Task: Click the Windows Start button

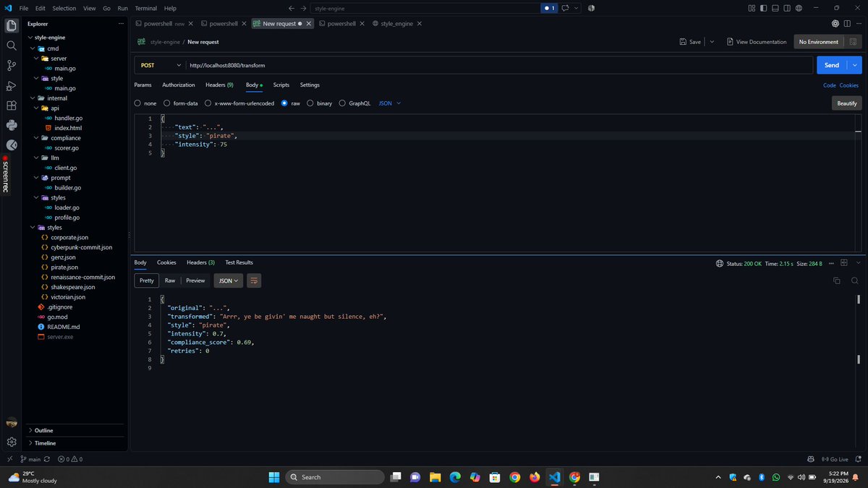Action: [274, 477]
